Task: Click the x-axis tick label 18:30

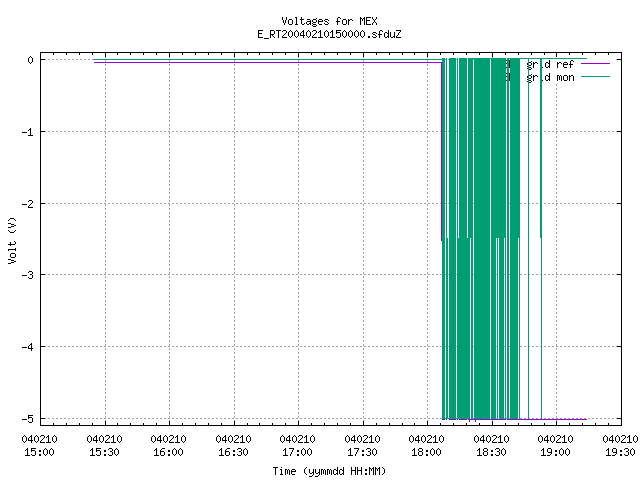Action: tap(491, 452)
